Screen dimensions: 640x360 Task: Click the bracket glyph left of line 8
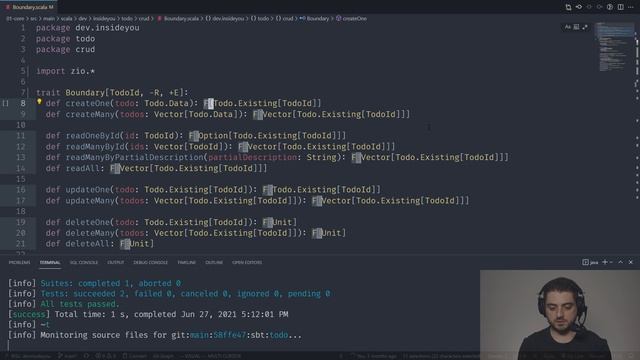pyautogui.click(x=5, y=103)
